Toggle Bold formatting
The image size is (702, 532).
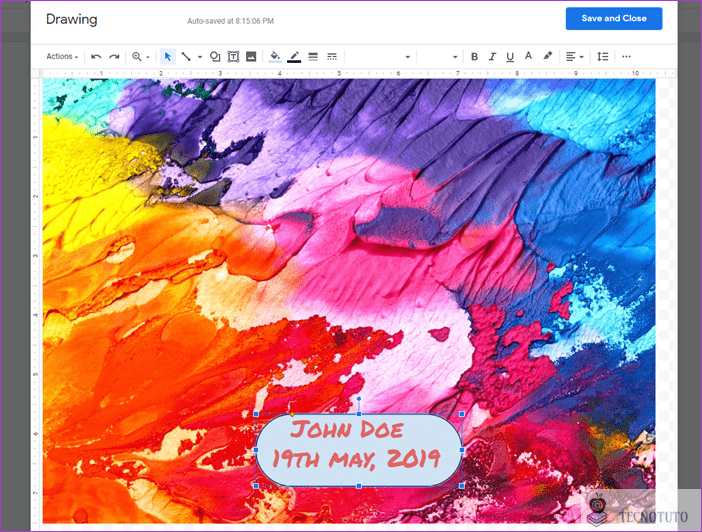point(475,56)
